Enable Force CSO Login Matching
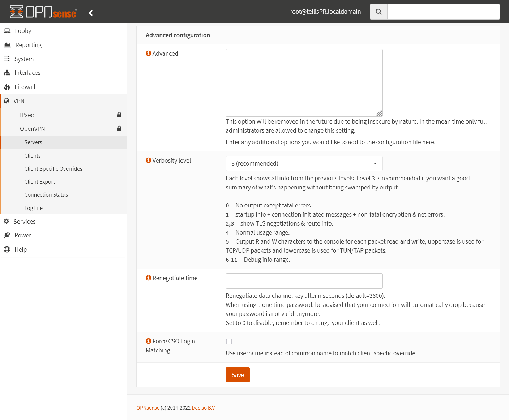Image resolution: width=509 pixels, height=420 pixels. click(x=229, y=341)
